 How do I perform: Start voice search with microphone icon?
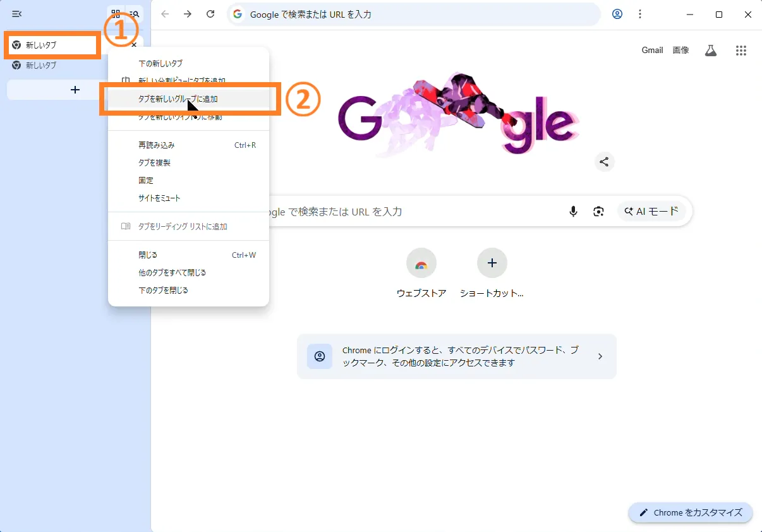pos(573,212)
